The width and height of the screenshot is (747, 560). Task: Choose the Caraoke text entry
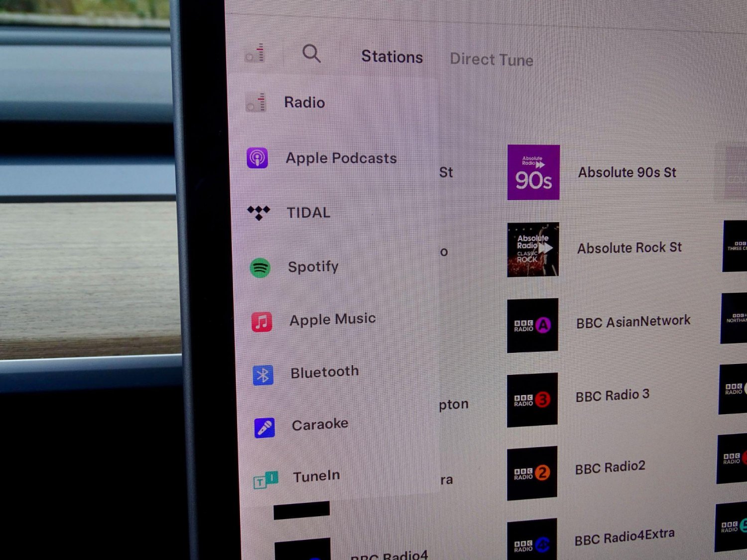tap(320, 425)
